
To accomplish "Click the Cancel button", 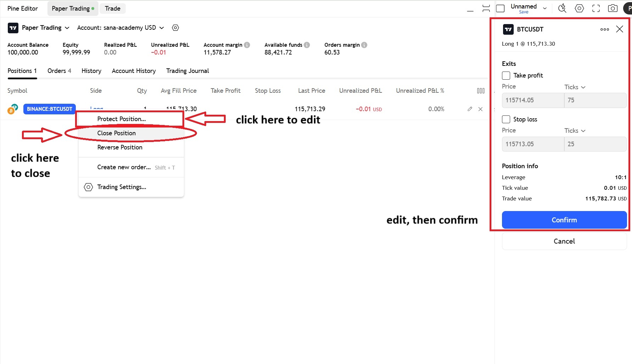I will [564, 241].
